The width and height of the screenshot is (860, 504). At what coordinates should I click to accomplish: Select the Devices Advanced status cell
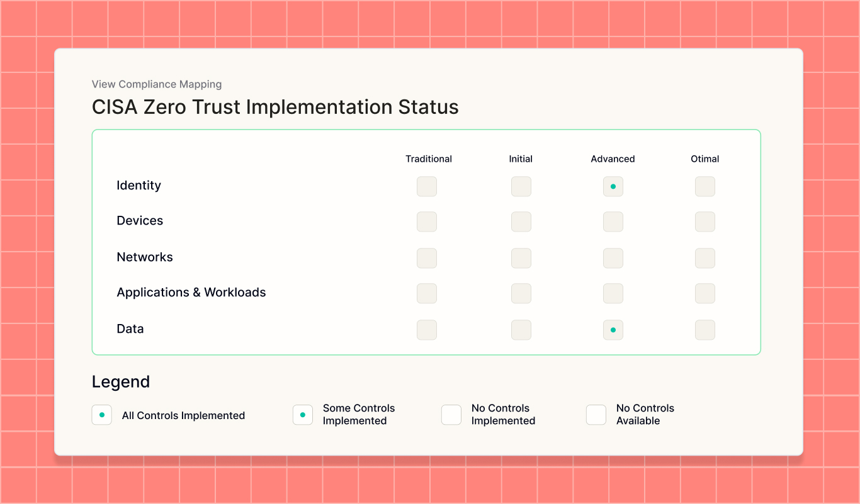(x=613, y=221)
